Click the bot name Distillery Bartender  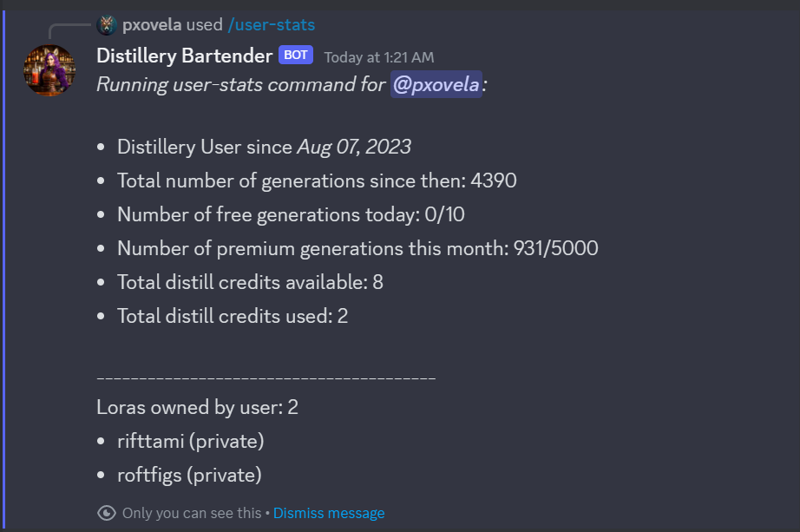(184, 55)
